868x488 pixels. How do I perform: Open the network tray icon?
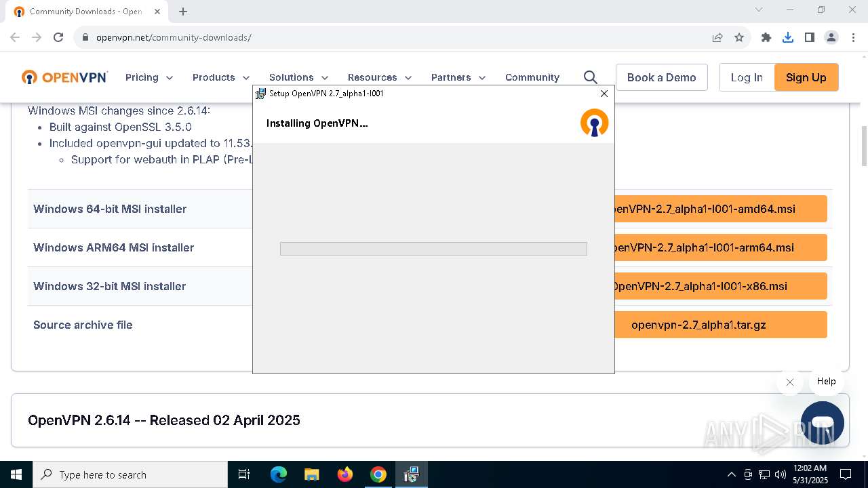[764, 474]
